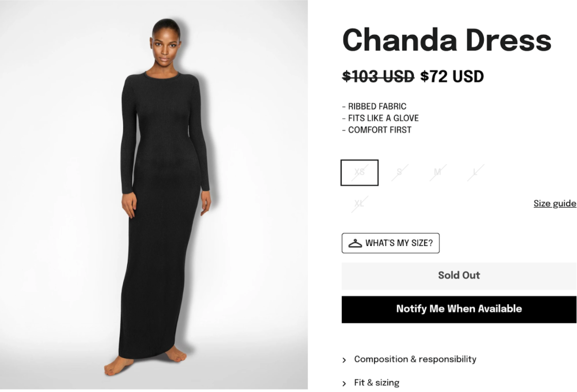Select size S
The image size is (577, 392).
400,172
